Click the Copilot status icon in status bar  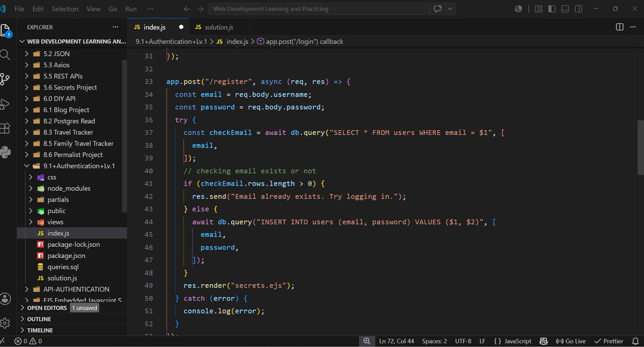pos(544,341)
